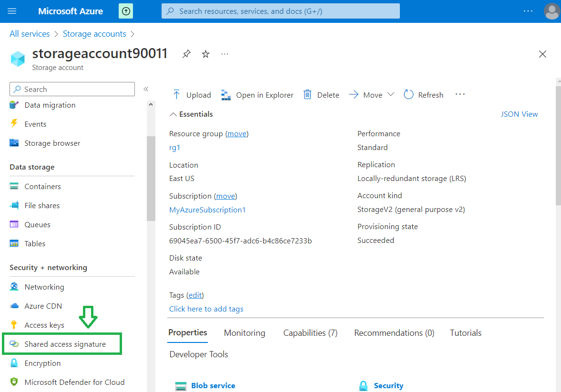
Task: Click move link next to Subscription
Action: pyautogui.click(x=225, y=196)
